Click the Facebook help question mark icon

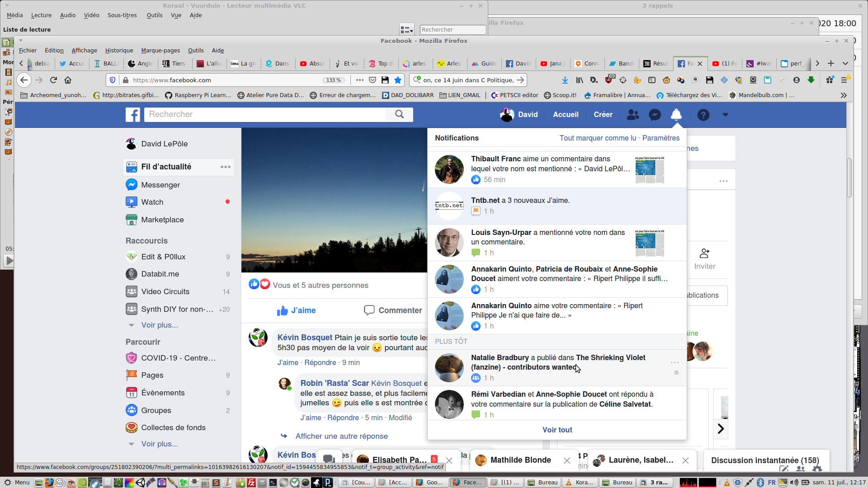click(x=703, y=115)
